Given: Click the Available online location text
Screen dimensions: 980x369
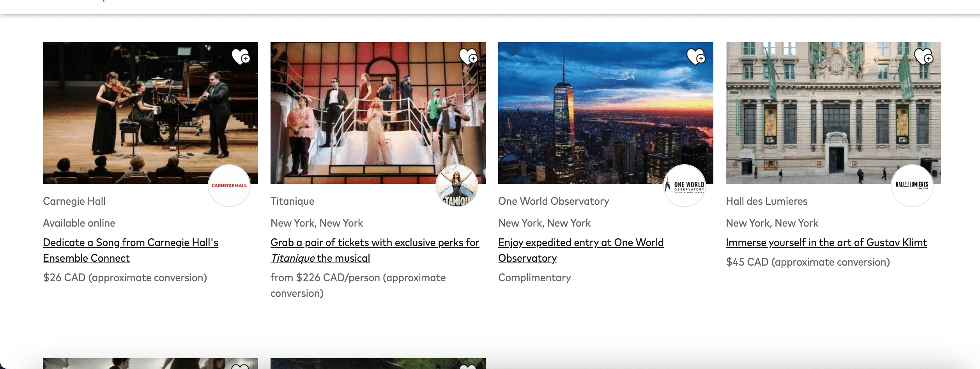Looking at the screenshot, I should pos(79,223).
